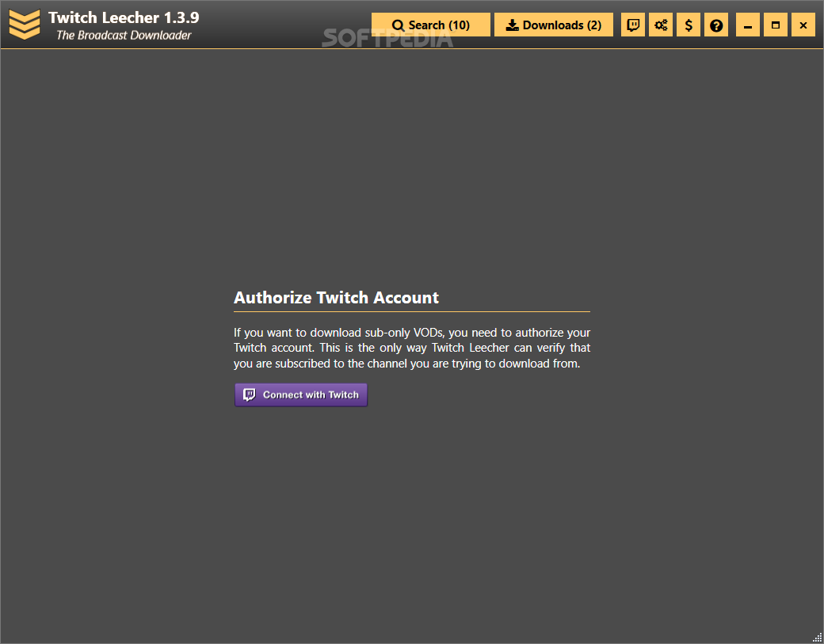Click the Twitch Leecher chevron logo
The height and width of the screenshot is (644, 824).
(25, 25)
